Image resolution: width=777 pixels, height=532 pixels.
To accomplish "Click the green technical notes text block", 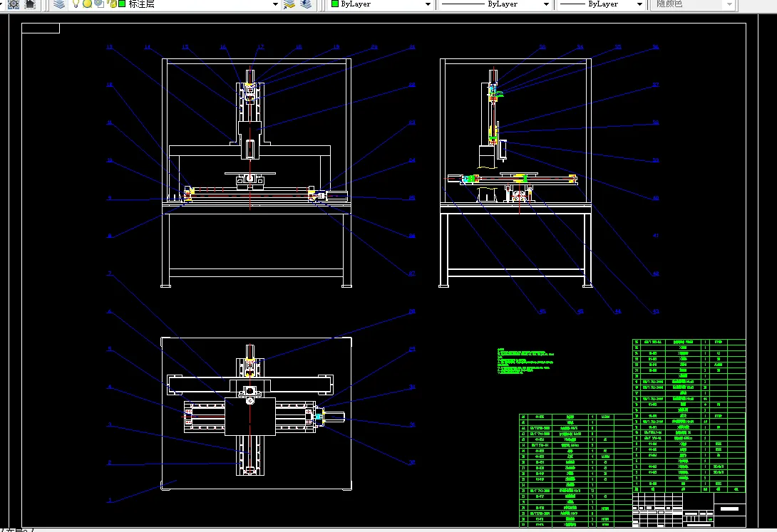I will (525, 361).
